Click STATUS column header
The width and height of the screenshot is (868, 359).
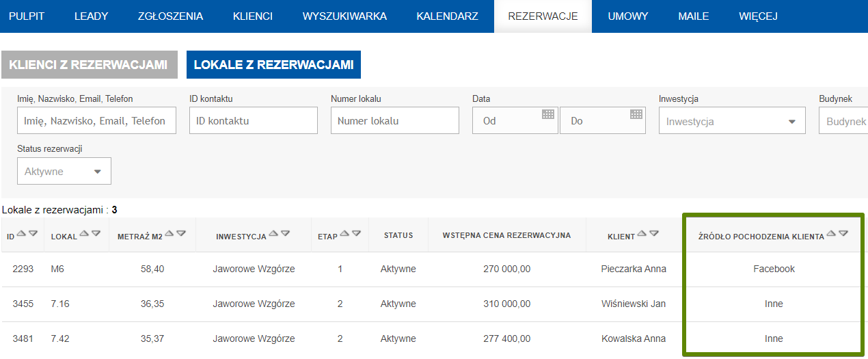398,235
